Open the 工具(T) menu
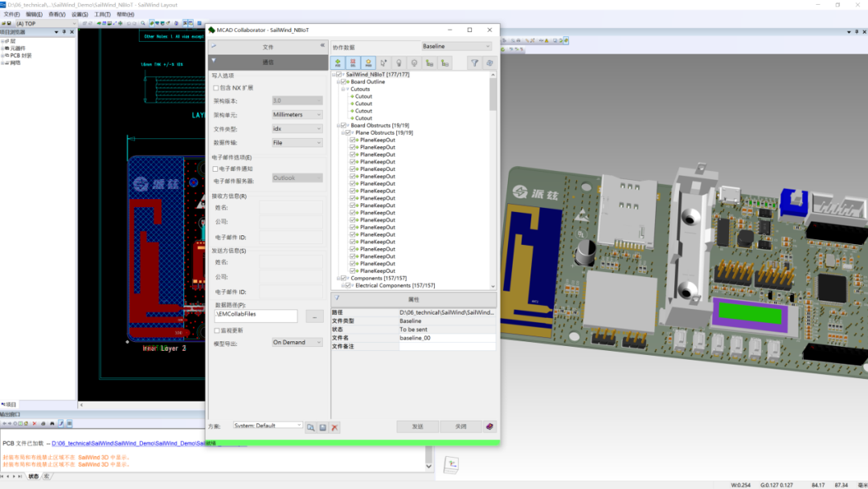 point(102,14)
